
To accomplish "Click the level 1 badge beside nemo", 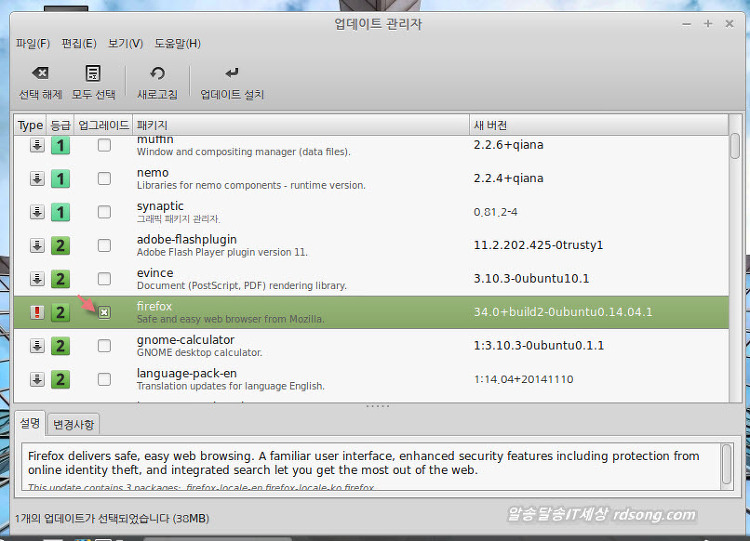I will pos(60,179).
